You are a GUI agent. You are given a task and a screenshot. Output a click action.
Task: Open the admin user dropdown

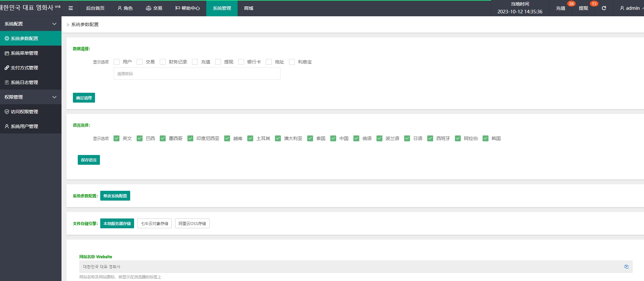631,8
